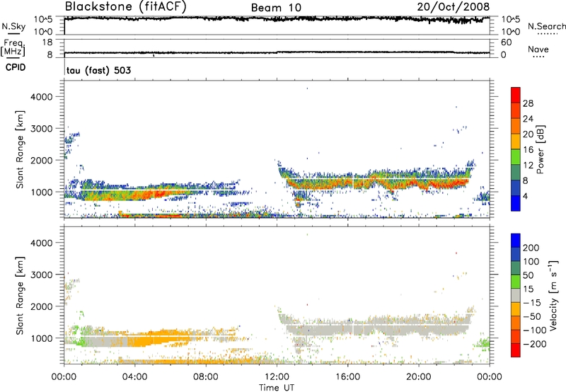Click the 'tau (fast) 503' text
Viewport: 566px width, 392px height.
pos(98,70)
